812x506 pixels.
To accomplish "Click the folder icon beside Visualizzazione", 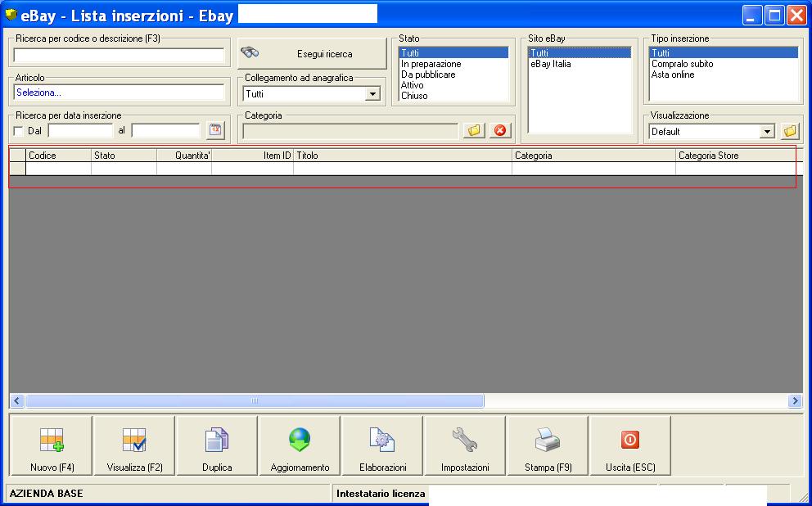I will [x=790, y=132].
